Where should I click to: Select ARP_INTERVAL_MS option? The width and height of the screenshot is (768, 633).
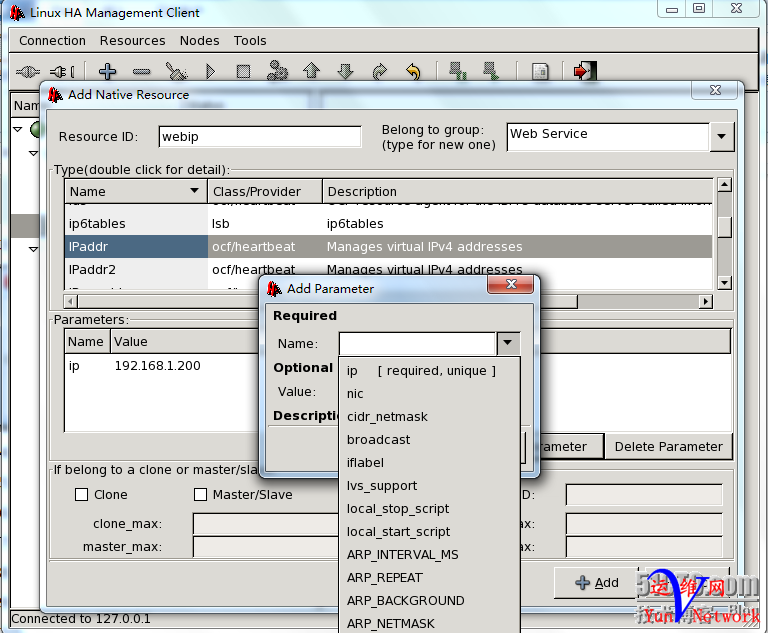[429, 555]
